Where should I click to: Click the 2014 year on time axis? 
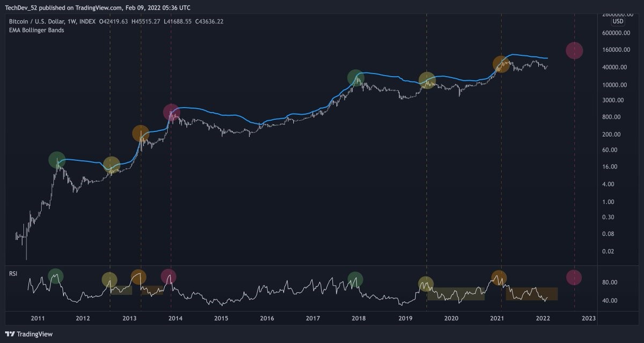175,318
